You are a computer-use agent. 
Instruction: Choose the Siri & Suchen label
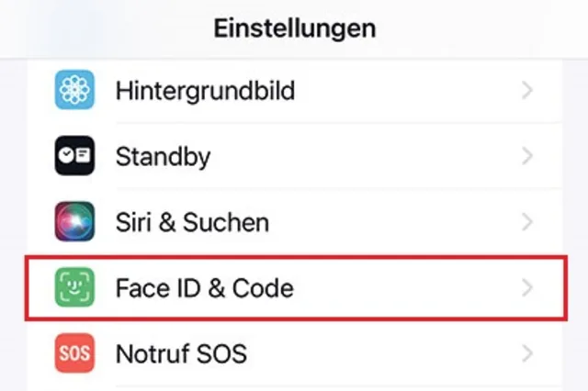point(192,222)
